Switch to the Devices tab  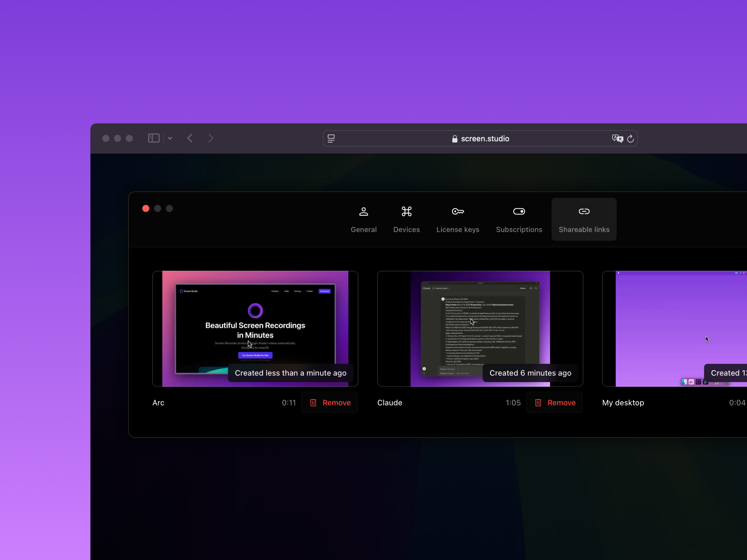(x=406, y=219)
